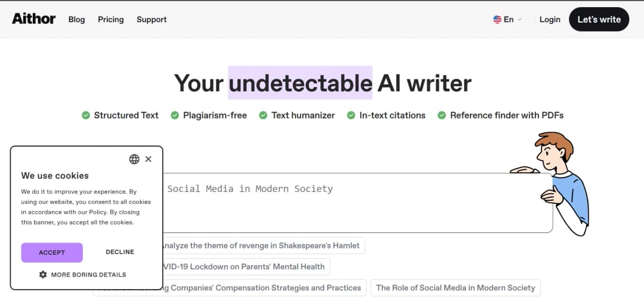
Task: Click the US flag icon
Action: 497,20
